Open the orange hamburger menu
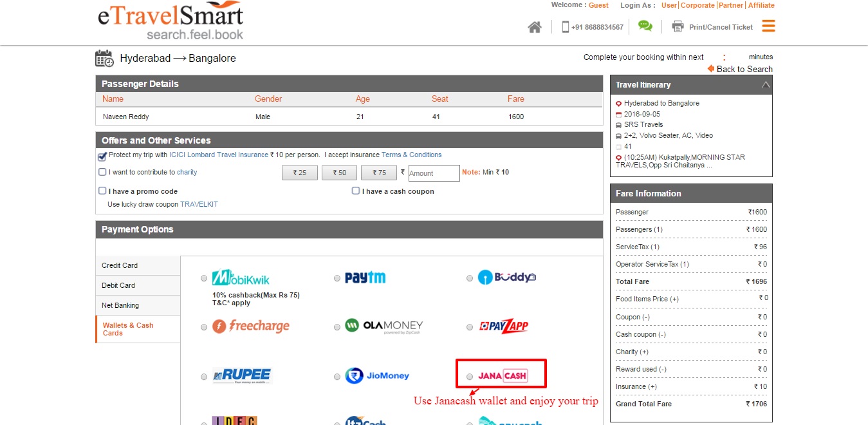The height and width of the screenshot is (425, 868). click(x=768, y=26)
